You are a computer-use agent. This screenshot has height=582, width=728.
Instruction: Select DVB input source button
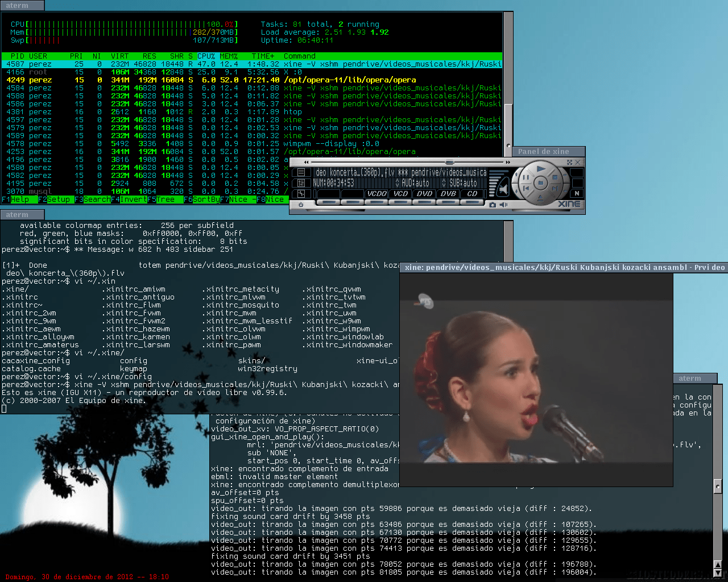tap(448, 194)
